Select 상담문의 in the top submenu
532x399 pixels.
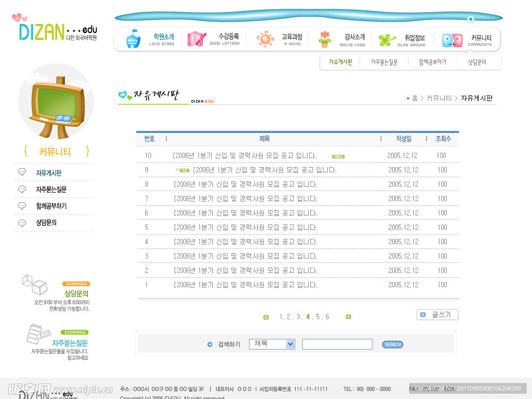tap(477, 62)
